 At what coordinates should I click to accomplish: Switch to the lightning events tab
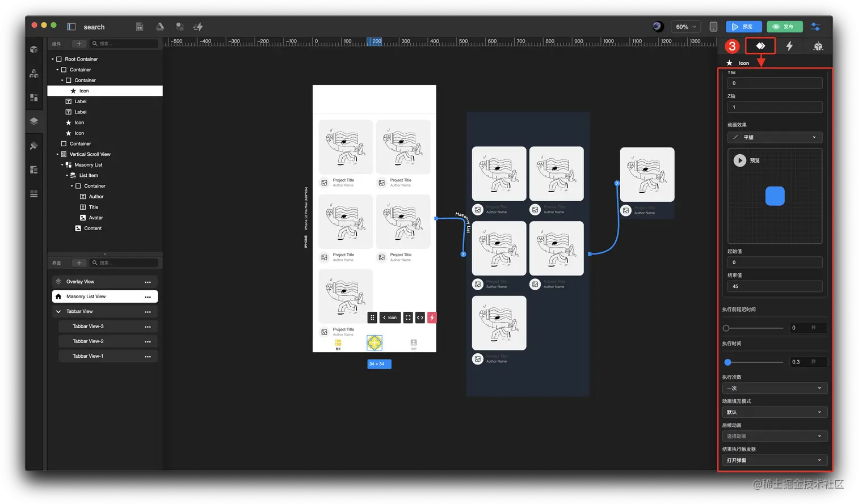[789, 46]
